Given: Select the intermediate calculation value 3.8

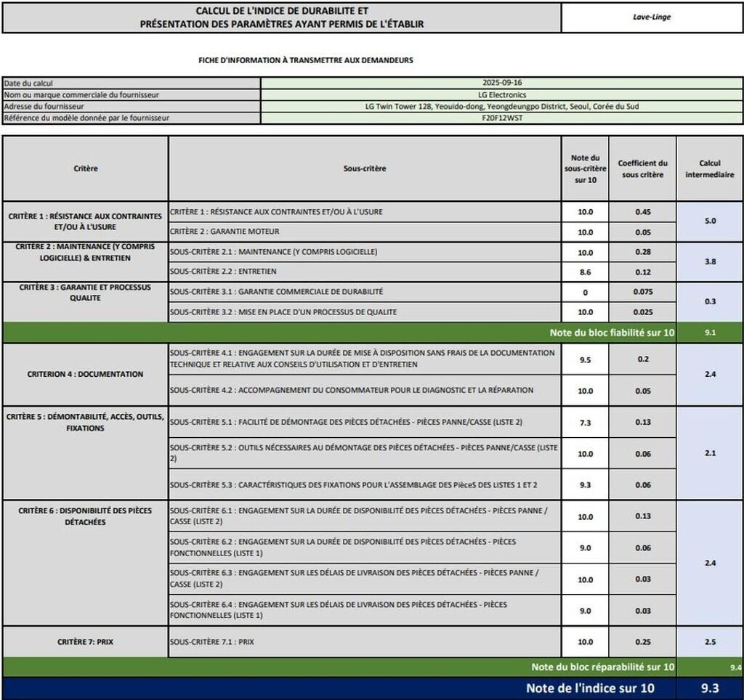Looking at the screenshot, I should pyautogui.click(x=710, y=261).
